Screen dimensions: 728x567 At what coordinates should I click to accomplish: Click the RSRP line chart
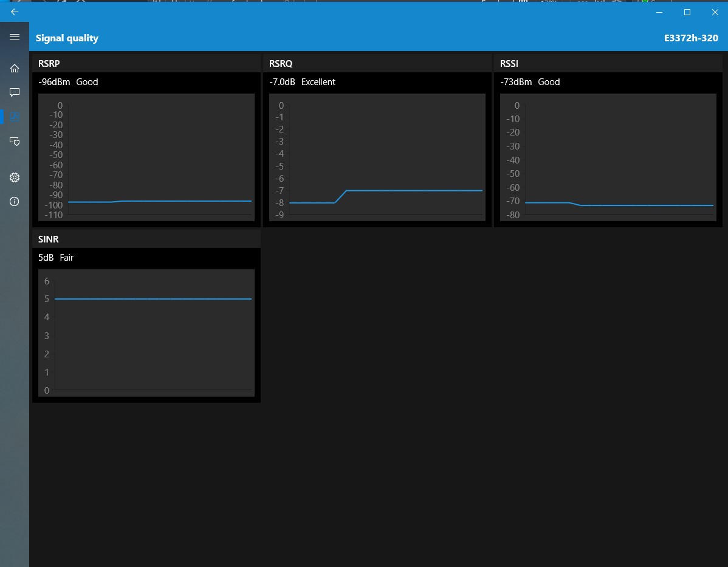point(146,157)
